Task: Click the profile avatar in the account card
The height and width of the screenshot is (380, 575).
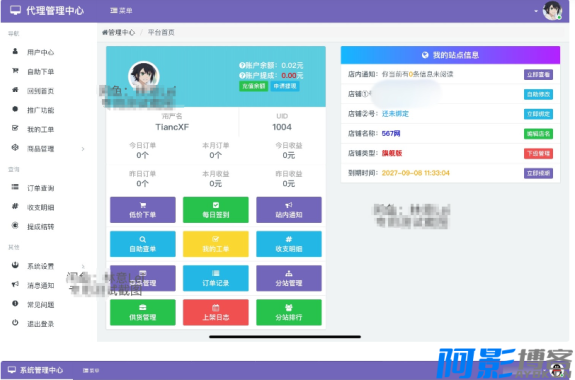Action: [144, 75]
